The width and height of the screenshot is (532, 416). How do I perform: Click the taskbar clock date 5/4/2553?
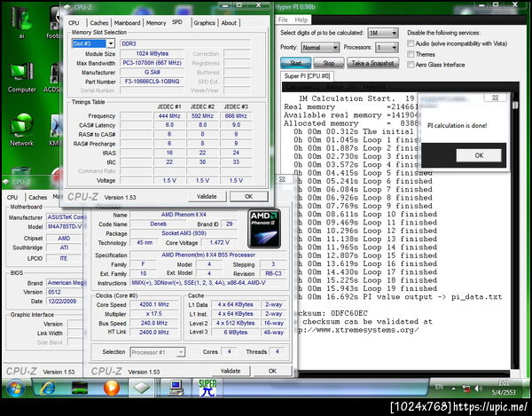click(x=504, y=392)
